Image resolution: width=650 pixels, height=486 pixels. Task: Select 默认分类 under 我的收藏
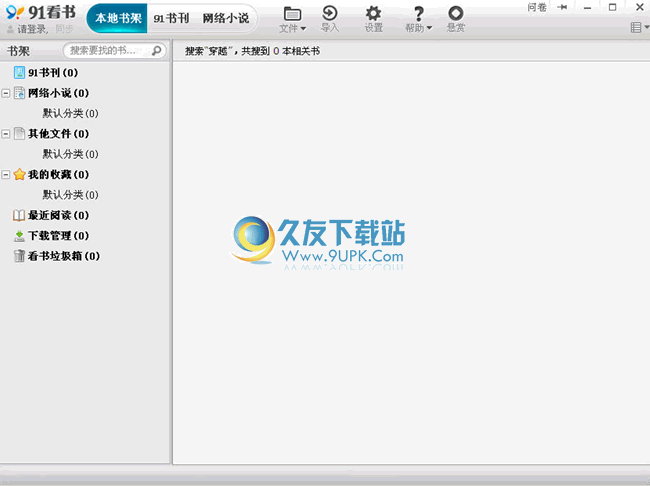click(70, 194)
